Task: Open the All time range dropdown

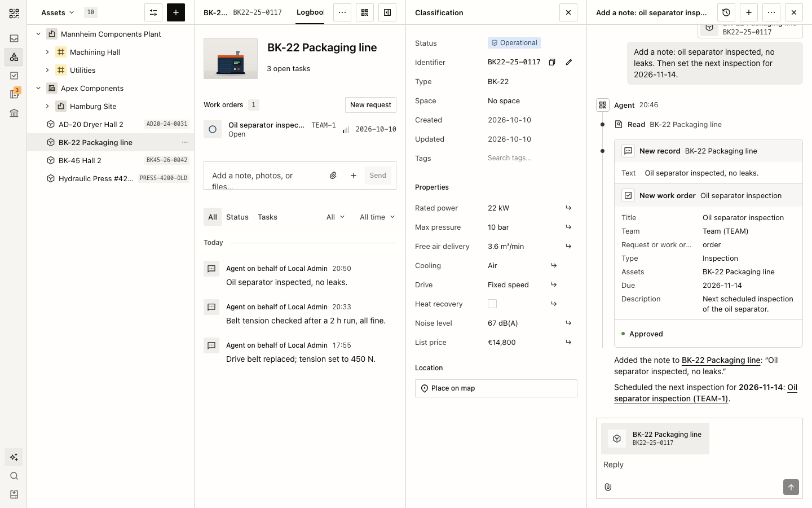Action: [x=377, y=217]
